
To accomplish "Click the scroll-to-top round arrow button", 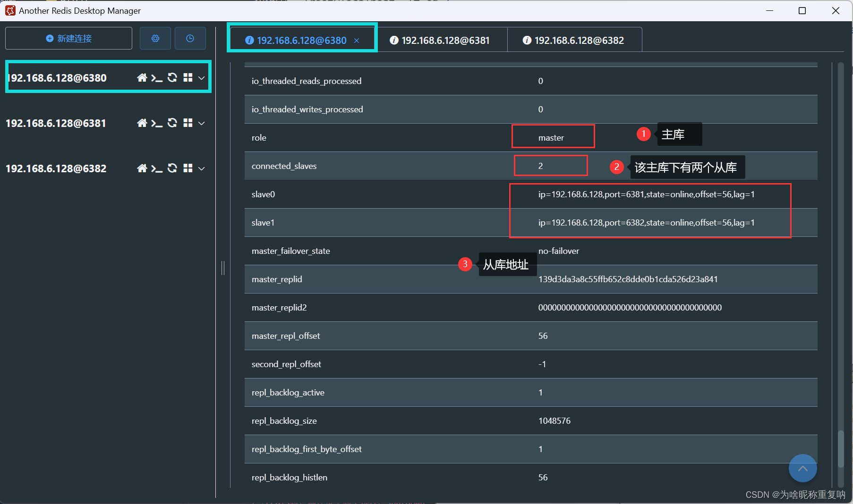I will [x=803, y=468].
